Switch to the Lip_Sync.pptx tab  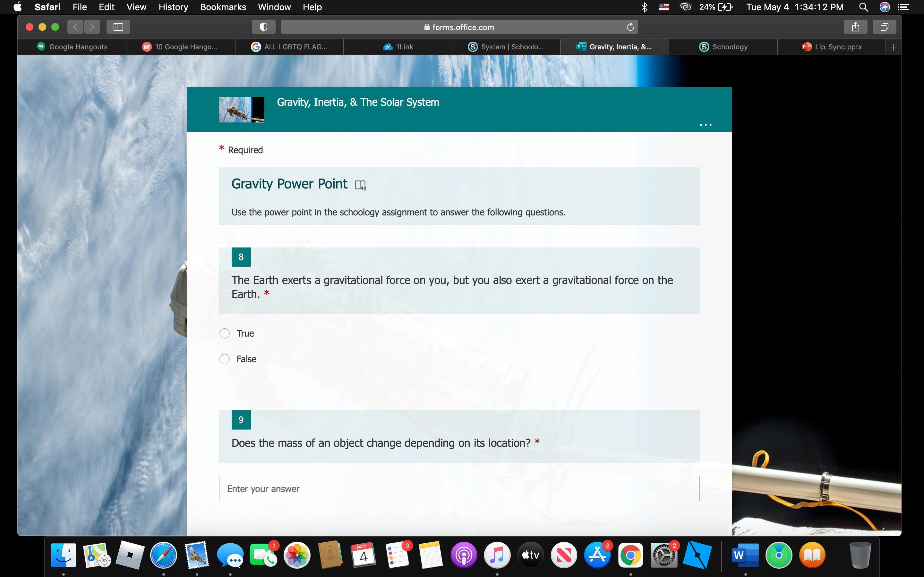(x=832, y=47)
